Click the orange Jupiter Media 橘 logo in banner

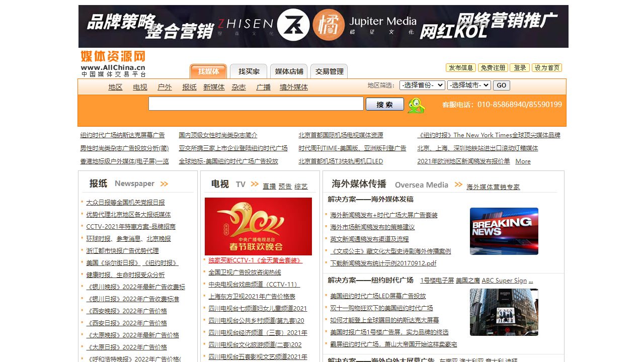(329, 25)
